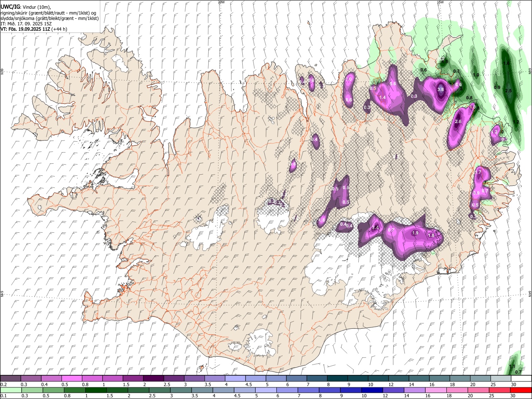Click the "UWC/IG: Vindur (10m)" title text
The height and width of the screenshot is (399, 532).
[25, 7]
